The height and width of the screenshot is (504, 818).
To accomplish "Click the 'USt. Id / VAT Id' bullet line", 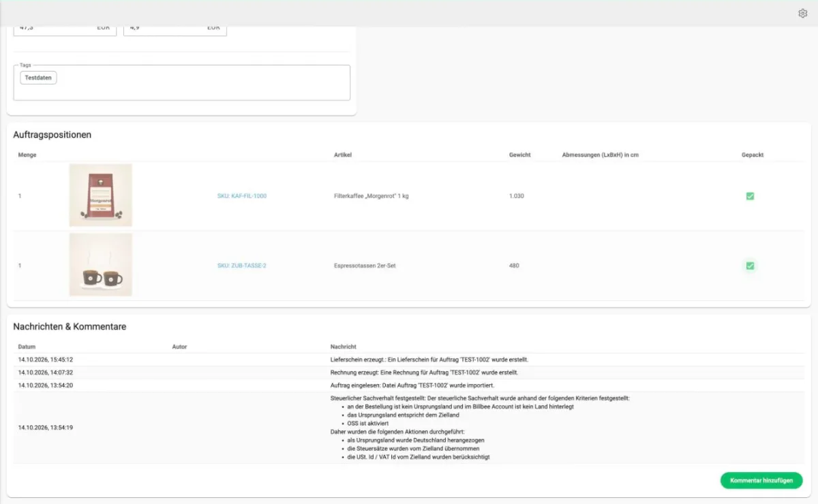I will click(x=419, y=458).
